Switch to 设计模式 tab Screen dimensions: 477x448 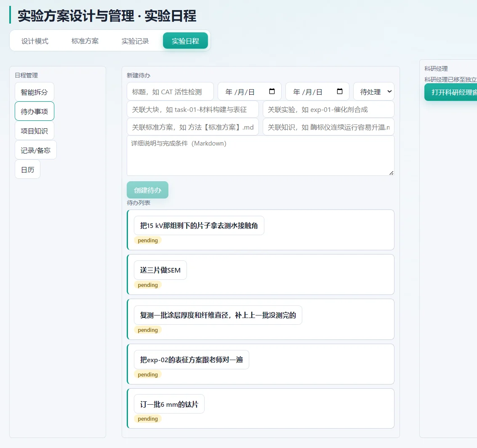(x=35, y=41)
